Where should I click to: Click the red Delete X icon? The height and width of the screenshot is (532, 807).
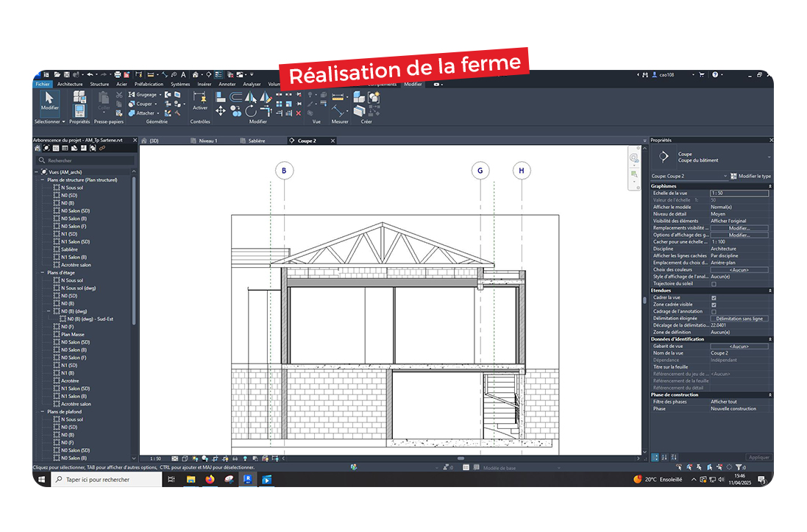coord(299,113)
